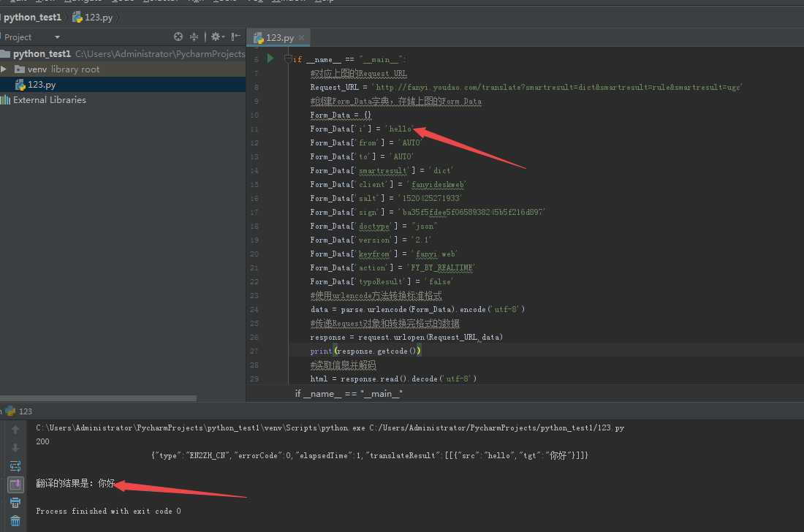The image size is (804, 532).
Task: Collapse the if __name__ code block
Action: 289,59
